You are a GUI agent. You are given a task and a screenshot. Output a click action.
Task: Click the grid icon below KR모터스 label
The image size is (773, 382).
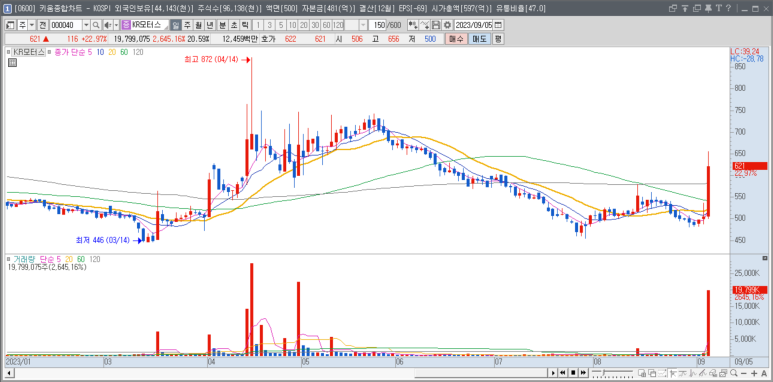12,62
